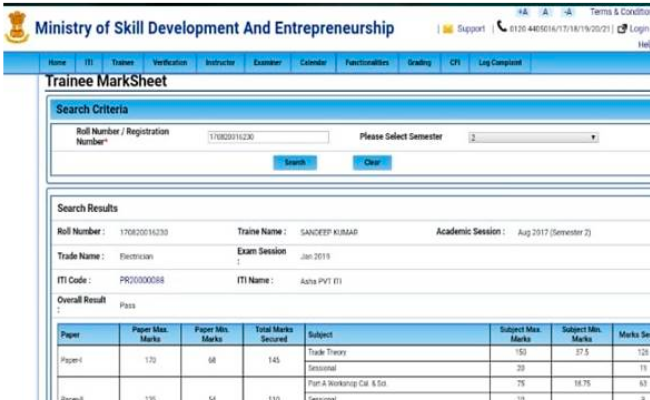Decrease font size with -A button
The image size is (650, 400).
click(x=568, y=11)
